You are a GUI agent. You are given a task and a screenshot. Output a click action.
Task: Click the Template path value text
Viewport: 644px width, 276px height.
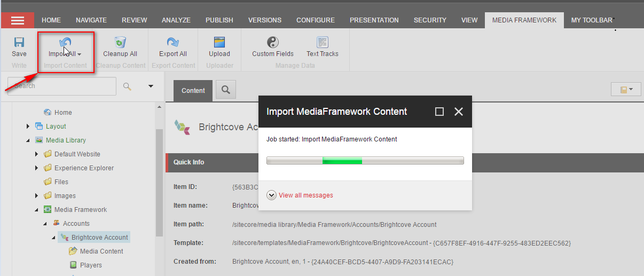coord(402,243)
